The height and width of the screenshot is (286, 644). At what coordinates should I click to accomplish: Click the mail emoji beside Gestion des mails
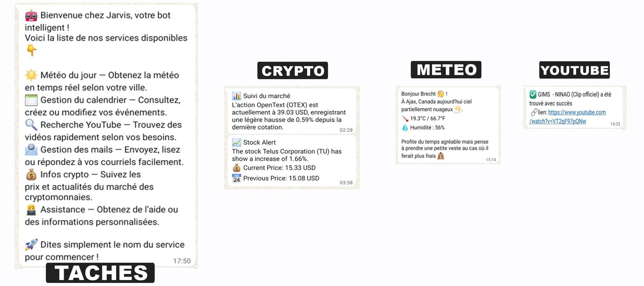coord(31,150)
